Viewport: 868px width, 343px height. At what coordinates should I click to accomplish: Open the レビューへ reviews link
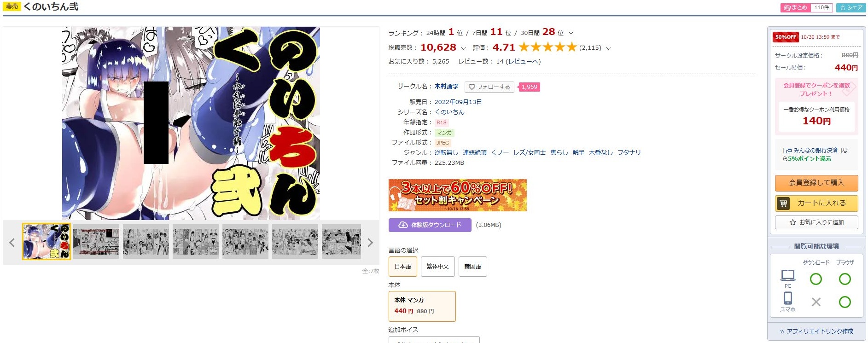tap(523, 61)
